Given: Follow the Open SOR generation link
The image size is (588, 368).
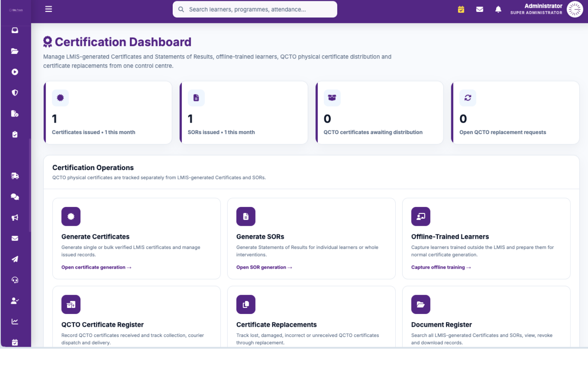Looking at the screenshot, I should 264,267.
